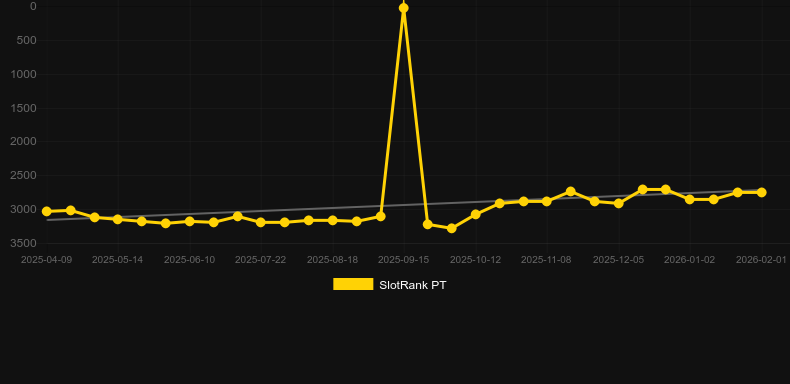Screen dimensions: 790x384
Task: Select the data point above the 2025-05-14 label
Action: tap(117, 219)
